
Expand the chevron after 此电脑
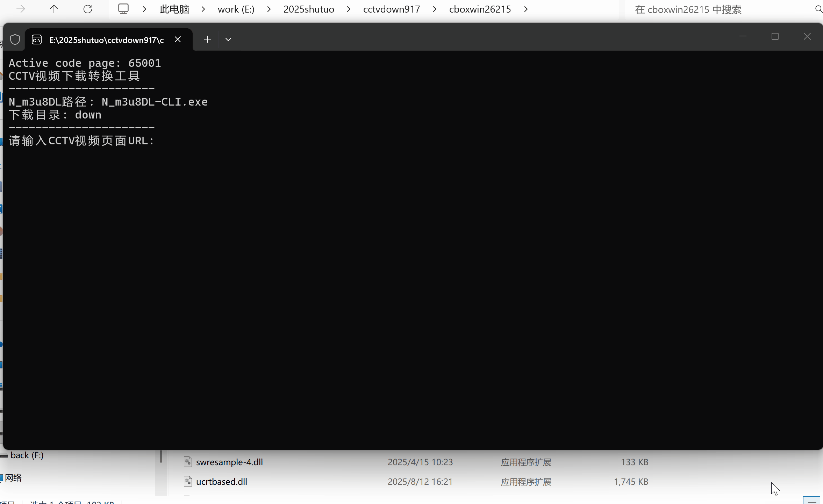(203, 9)
